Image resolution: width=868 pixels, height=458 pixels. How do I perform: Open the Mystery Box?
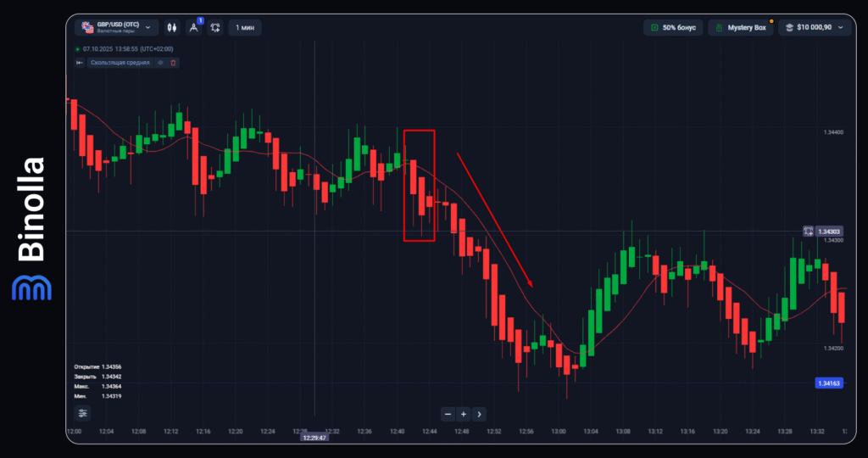740,27
